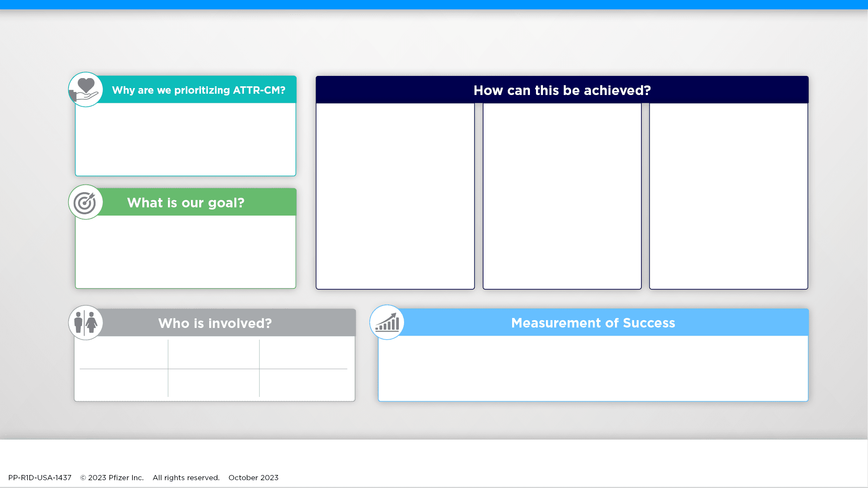Viewport: 868px width, 488px height.
Task: Click blank box under ATTR-CM prioritizing header
Action: click(x=186, y=139)
